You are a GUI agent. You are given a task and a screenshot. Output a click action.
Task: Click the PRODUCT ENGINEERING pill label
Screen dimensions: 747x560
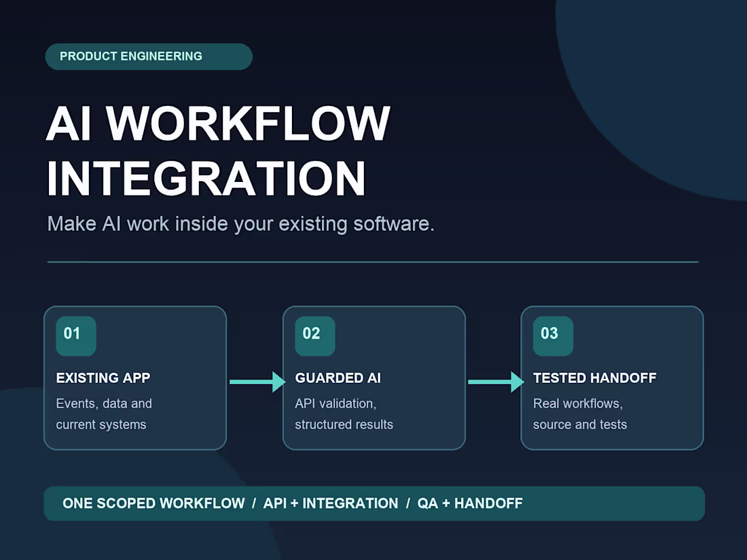[x=149, y=56]
